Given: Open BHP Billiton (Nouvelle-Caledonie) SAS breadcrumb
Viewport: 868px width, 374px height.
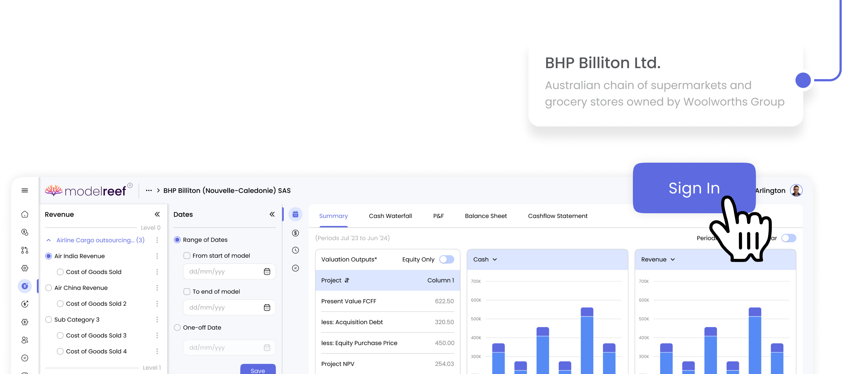Looking at the screenshot, I should click(227, 190).
